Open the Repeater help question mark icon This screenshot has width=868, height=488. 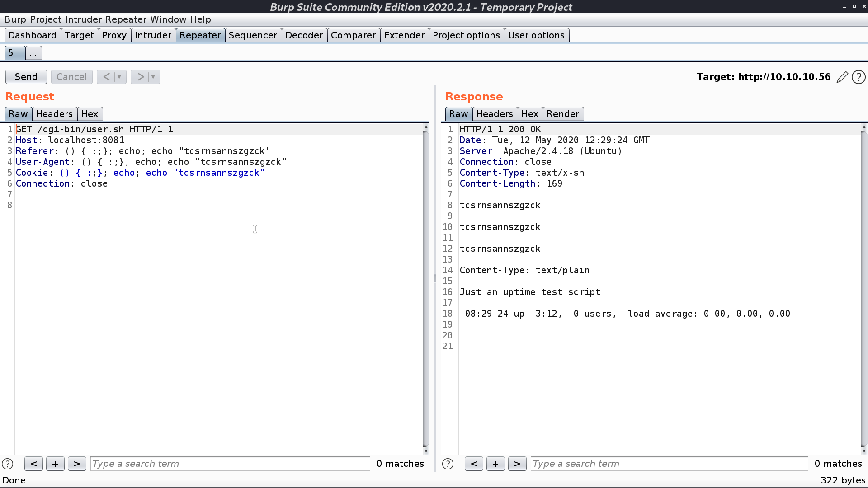[x=859, y=77]
